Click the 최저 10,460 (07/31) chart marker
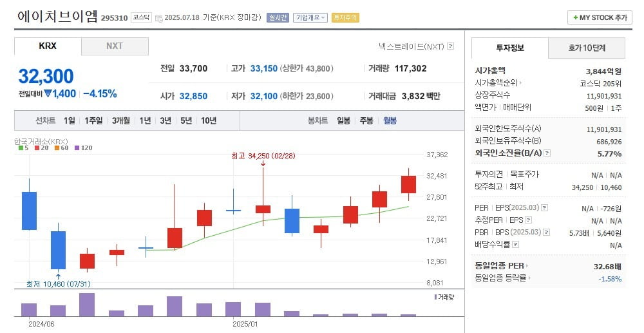The height and width of the screenshot is (333, 644). coord(59,284)
